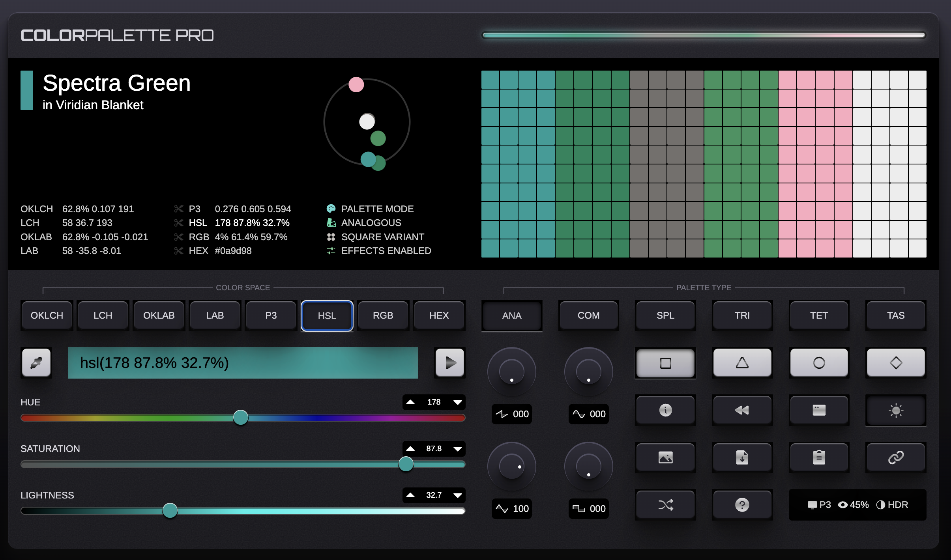This screenshot has width=951, height=560.
Task: Open the help dialog via question mark icon
Action: [x=741, y=504]
